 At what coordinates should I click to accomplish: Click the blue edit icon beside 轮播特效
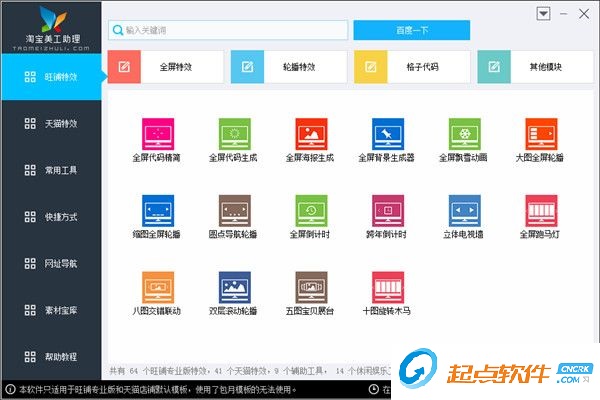click(247, 67)
